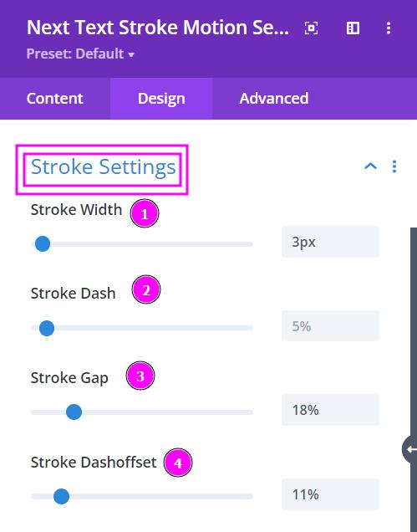417x532 pixels.
Task: Click the Stroke Settings section title
Action: (x=103, y=167)
